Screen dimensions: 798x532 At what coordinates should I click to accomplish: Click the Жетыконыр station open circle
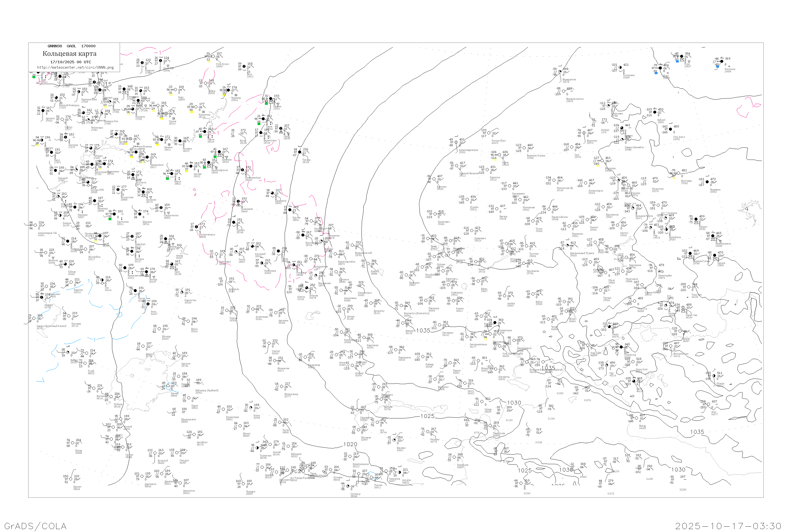[x=282, y=387]
